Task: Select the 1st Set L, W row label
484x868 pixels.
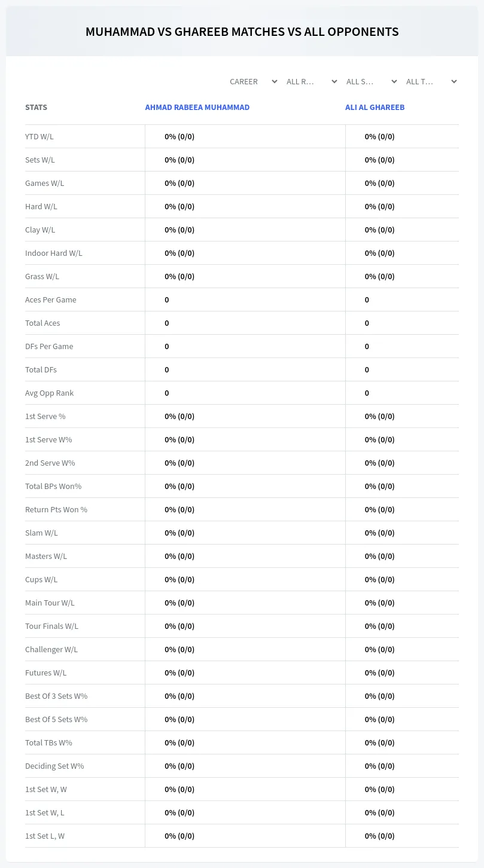Action: [45, 836]
